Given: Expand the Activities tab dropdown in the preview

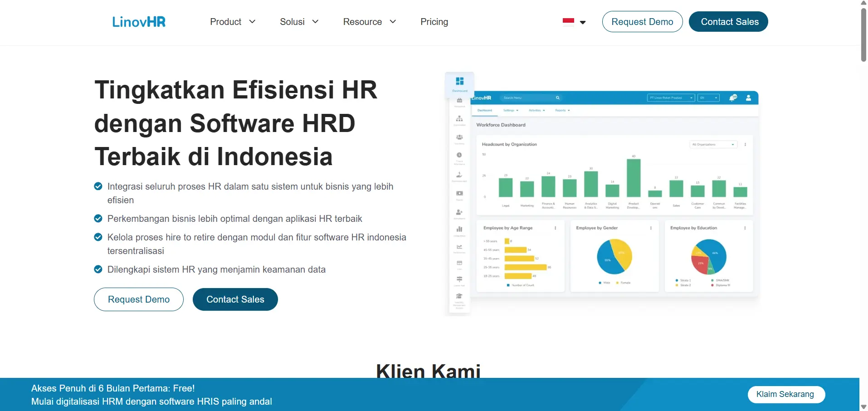Looking at the screenshot, I should click(x=537, y=110).
